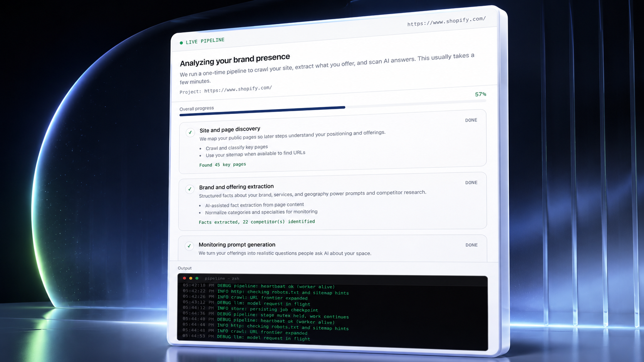Viewport: 644px width, 362px height.
Task: Click the 05:44:40 heartbeat ok log line
Action: click(x=258, y=321)
